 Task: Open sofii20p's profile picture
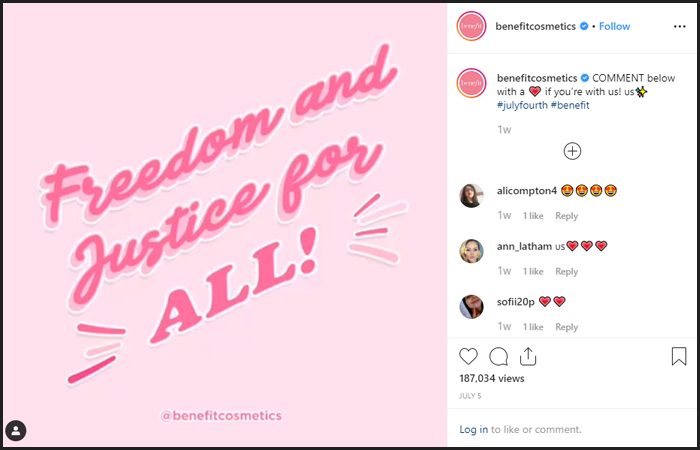click(x=471, y=307)
